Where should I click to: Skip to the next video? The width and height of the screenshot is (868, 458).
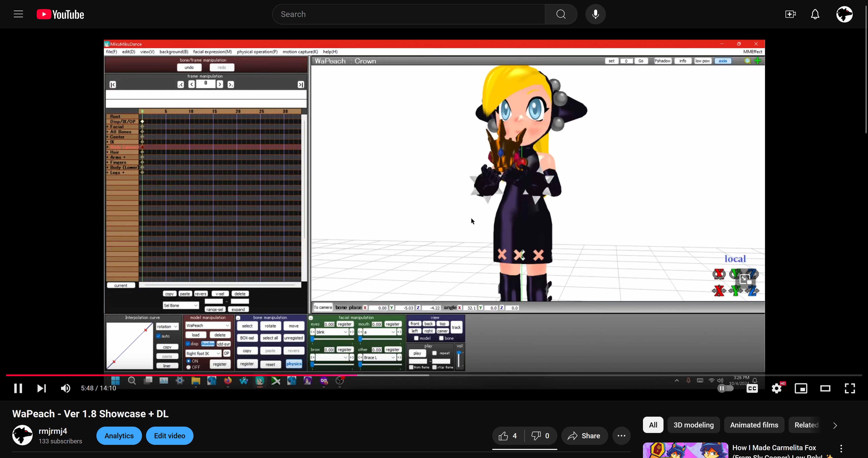(42, 388)
